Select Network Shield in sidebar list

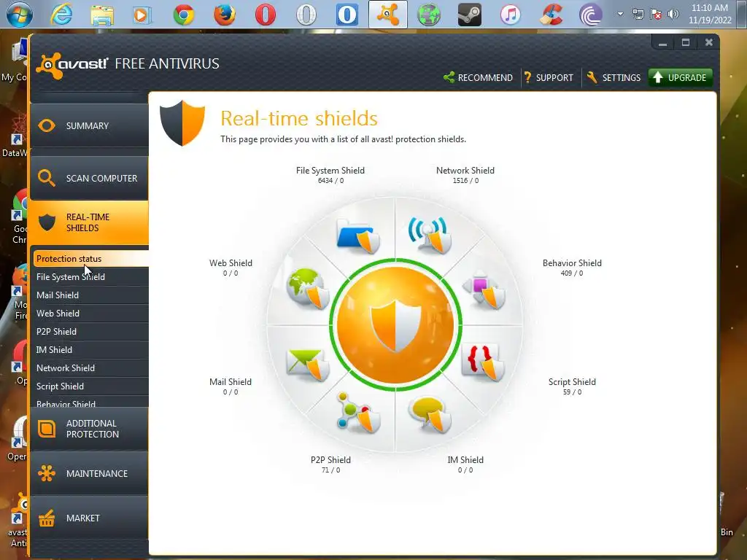point(91,368)
